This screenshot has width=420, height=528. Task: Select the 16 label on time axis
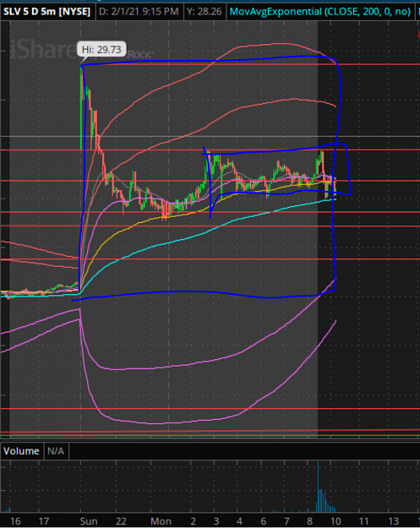(15, 521)
